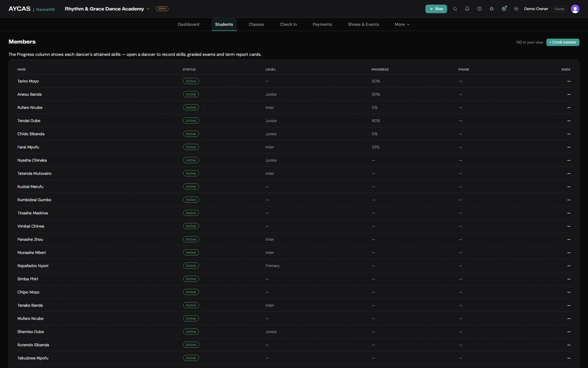Expand the More navigation menu

pos(402,24)
